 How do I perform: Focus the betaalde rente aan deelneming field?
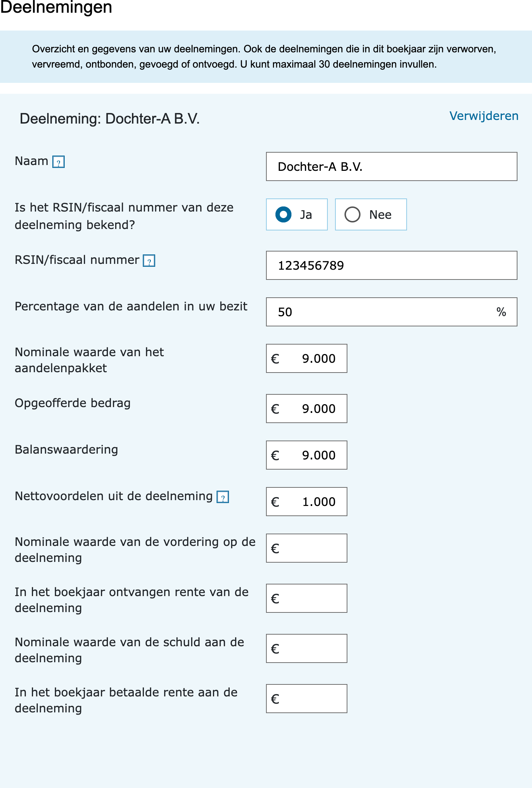point(307,699)
